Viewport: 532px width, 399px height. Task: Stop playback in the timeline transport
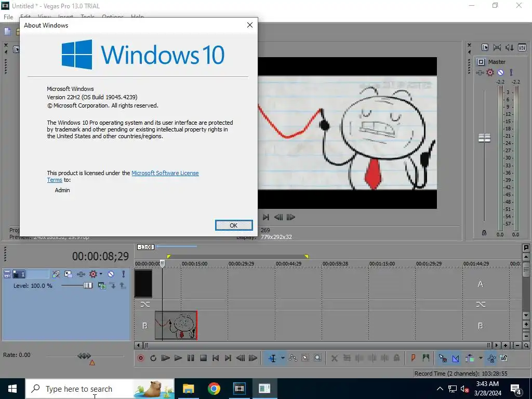pos(203,358)
